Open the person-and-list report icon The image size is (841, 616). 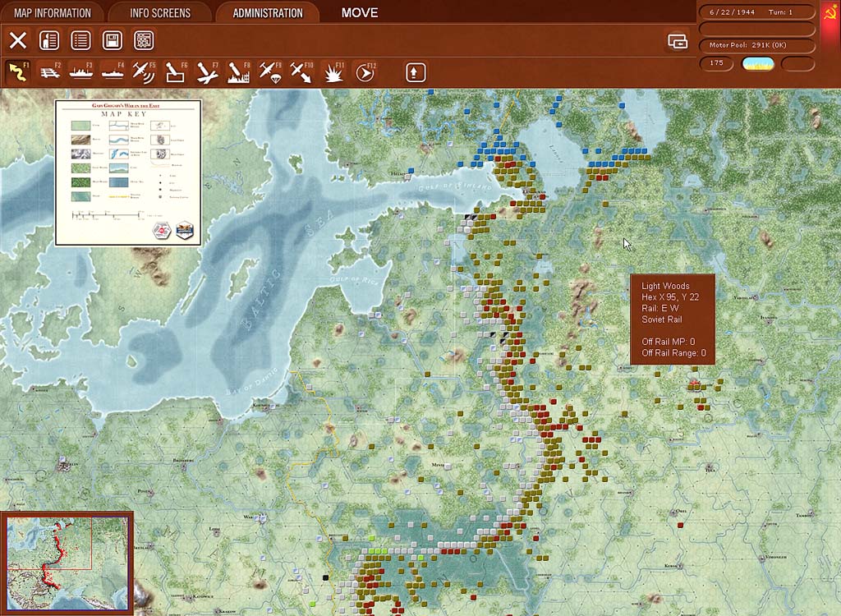49,40
